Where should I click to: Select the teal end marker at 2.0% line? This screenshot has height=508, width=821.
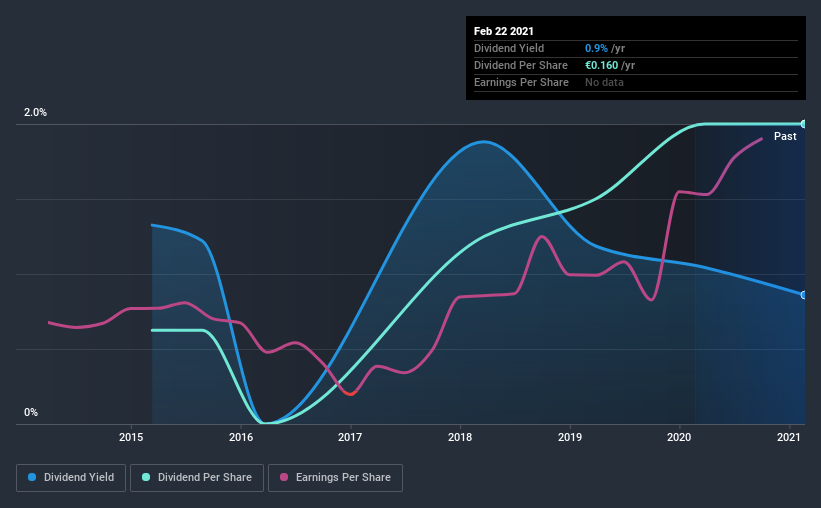click(x=803, y=124)
